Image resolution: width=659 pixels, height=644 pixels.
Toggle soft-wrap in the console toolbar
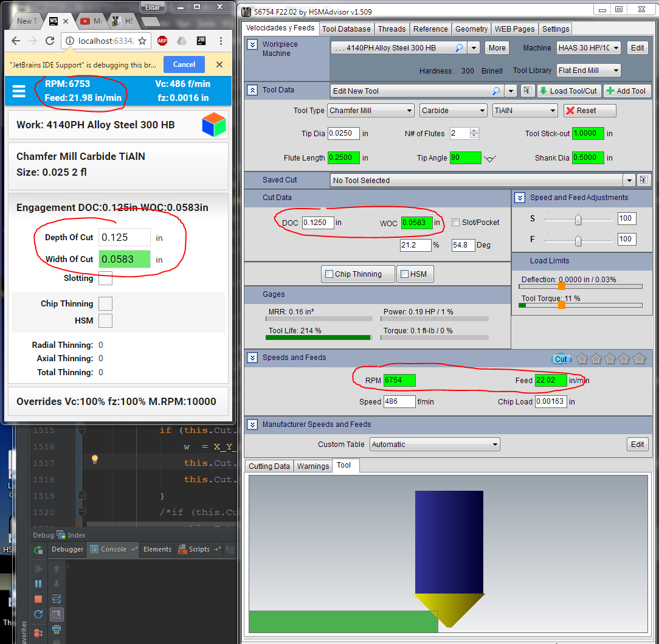click(57, 599)
